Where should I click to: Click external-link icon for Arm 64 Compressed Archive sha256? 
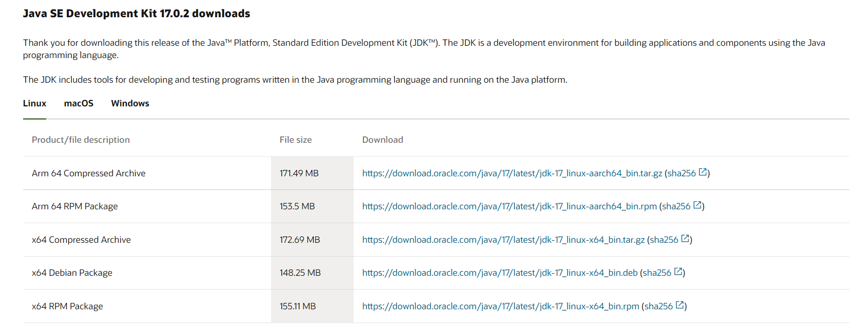click(x=703, y=172)
